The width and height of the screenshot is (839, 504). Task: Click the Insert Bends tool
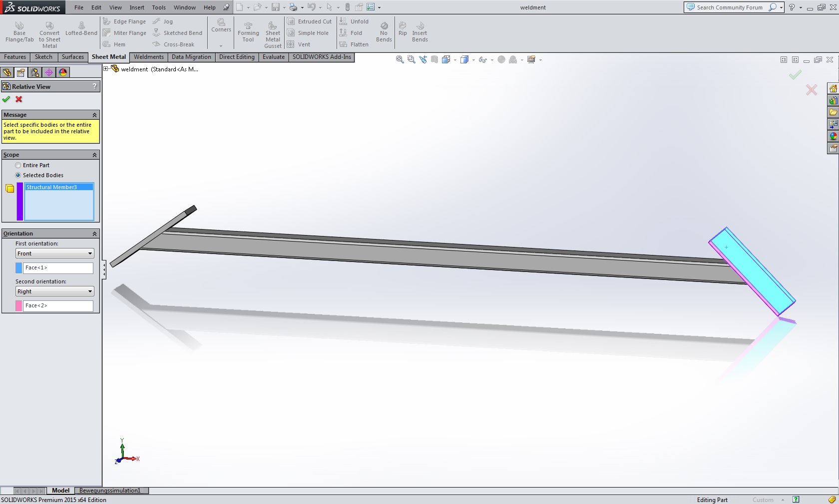point(419,32)
